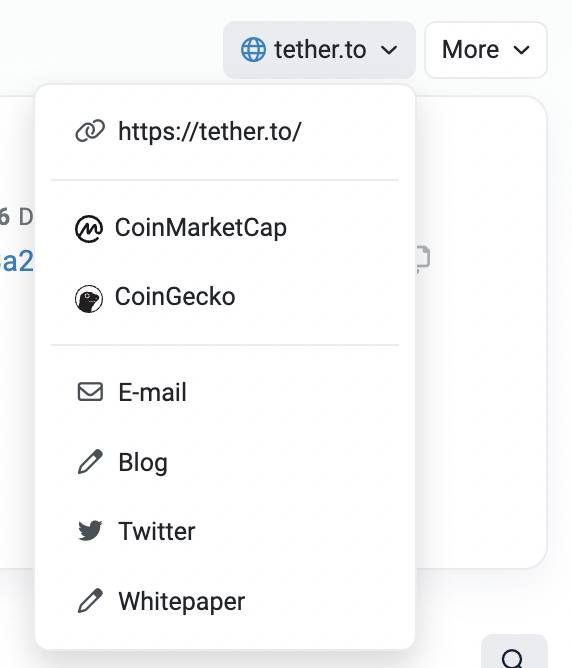The width and height of the screenshot is (572, 668).
Task: Click the pencil icon next to Blog
Action: tap(90, 461)
